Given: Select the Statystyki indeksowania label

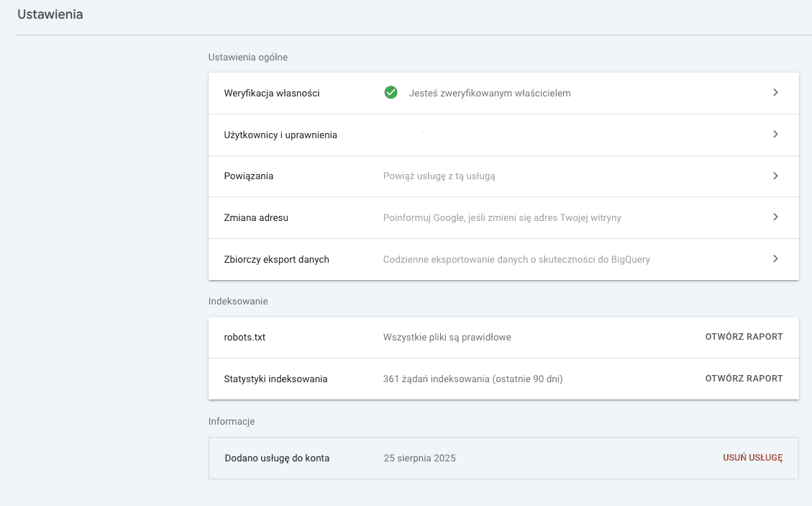Looking at the screenshot, I should [275, 379].
